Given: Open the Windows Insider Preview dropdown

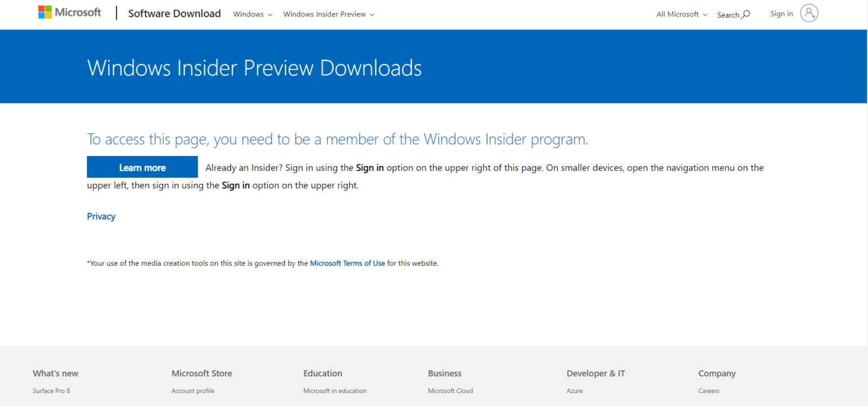Looking at the screenshot, I should (328, 14).
